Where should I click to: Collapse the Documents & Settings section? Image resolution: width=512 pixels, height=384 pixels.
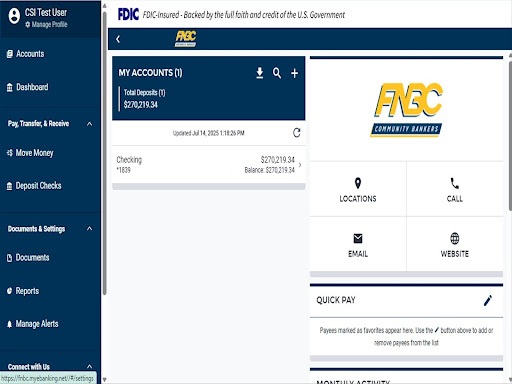pos(89,229)
